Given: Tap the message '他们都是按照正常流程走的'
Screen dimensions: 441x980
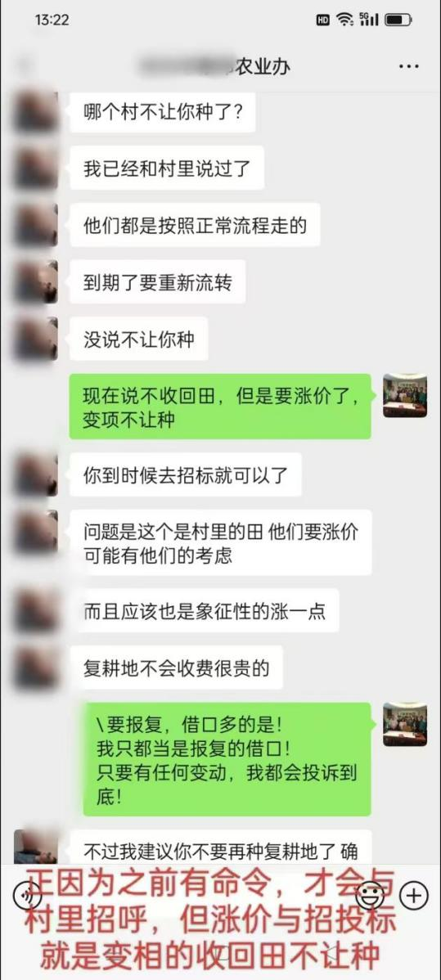Looking at the screenshot, I should tap(195, 225).
